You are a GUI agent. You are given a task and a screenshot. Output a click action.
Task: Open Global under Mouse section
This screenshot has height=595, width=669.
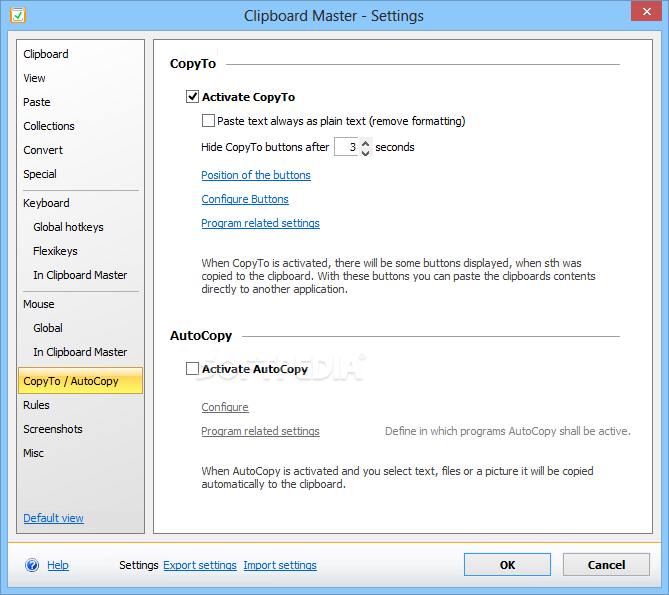(x=48, y=328)
